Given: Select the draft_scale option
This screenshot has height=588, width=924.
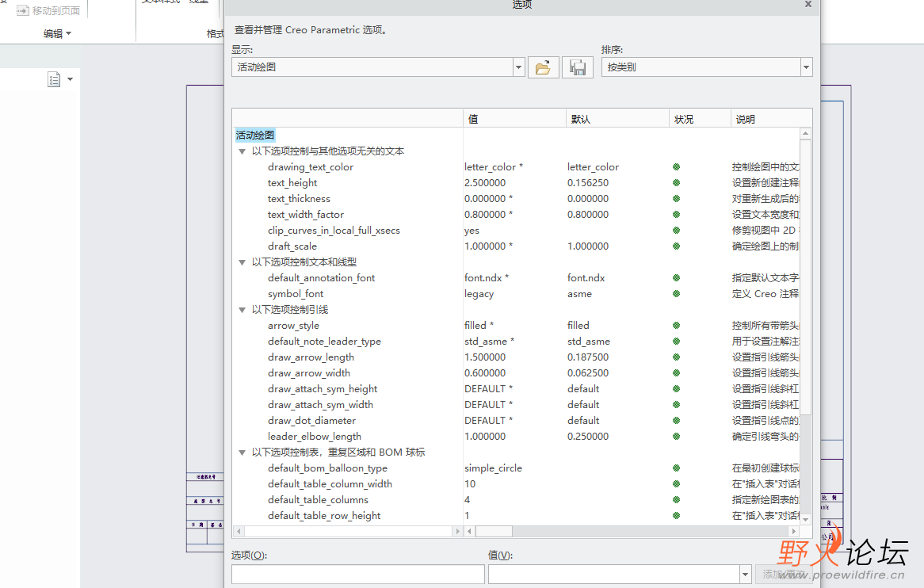Looking at the screenshot, I should point(292,246).
